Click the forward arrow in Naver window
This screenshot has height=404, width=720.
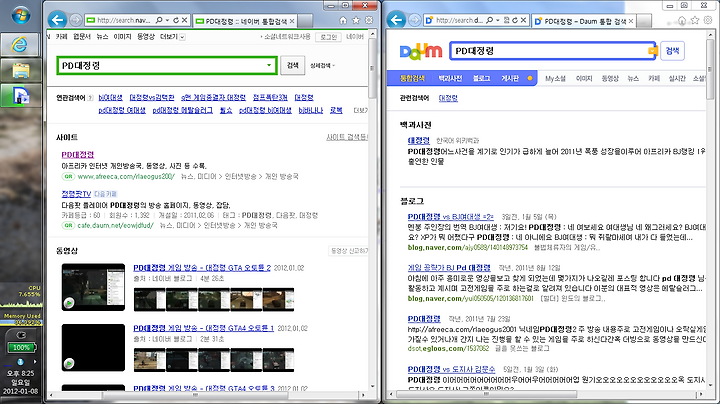76,20
